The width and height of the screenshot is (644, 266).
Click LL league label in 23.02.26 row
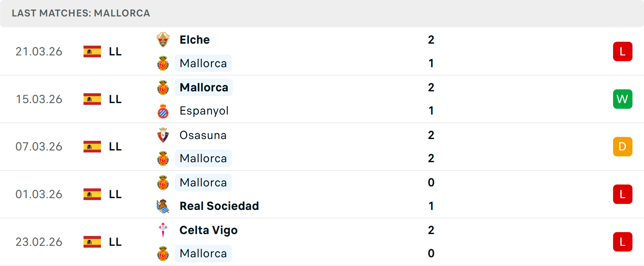click(x=115, y=242)
